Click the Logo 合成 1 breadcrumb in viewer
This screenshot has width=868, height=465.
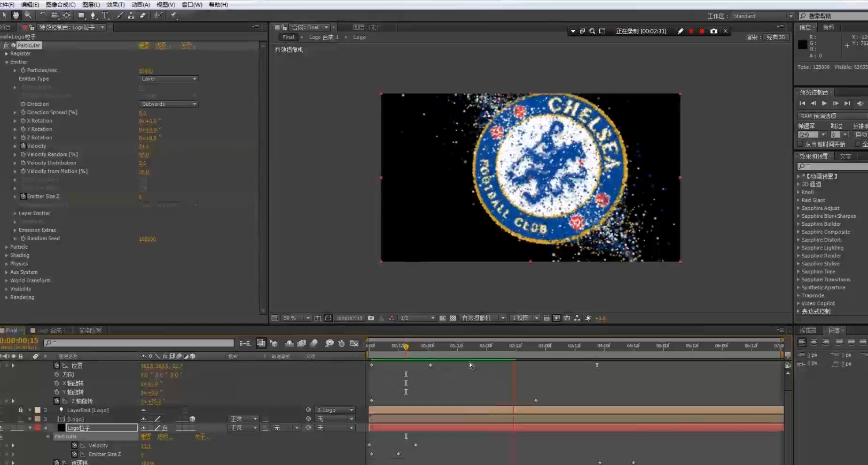[x=324, y=37]
